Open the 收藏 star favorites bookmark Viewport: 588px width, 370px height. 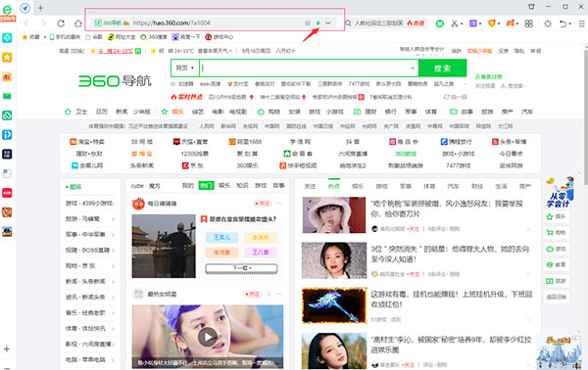[30, 36]
